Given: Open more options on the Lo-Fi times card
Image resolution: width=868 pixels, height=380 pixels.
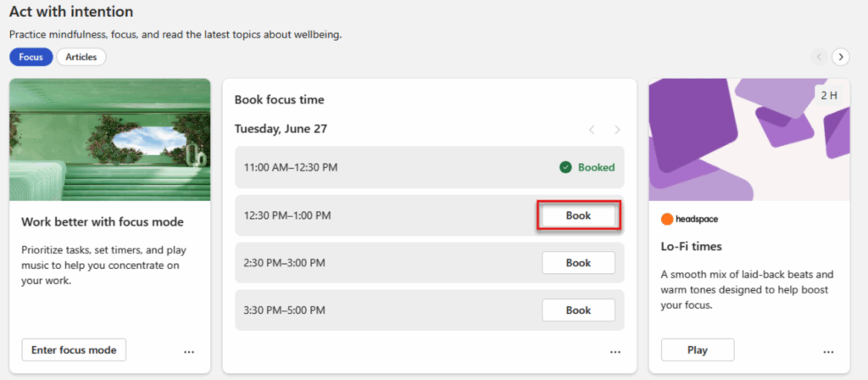Looking at the screenshot, I should (x=828, y=351).
